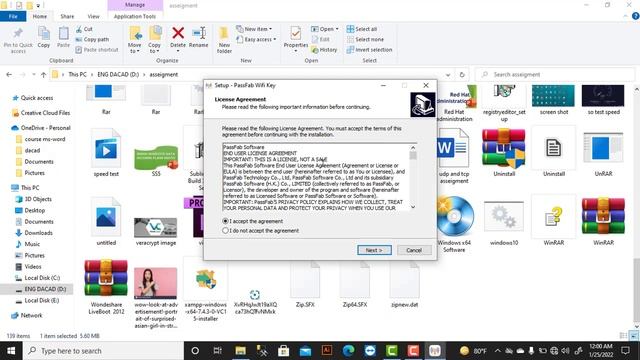Open Microsoft Edge from taskbar

[348, 351]
